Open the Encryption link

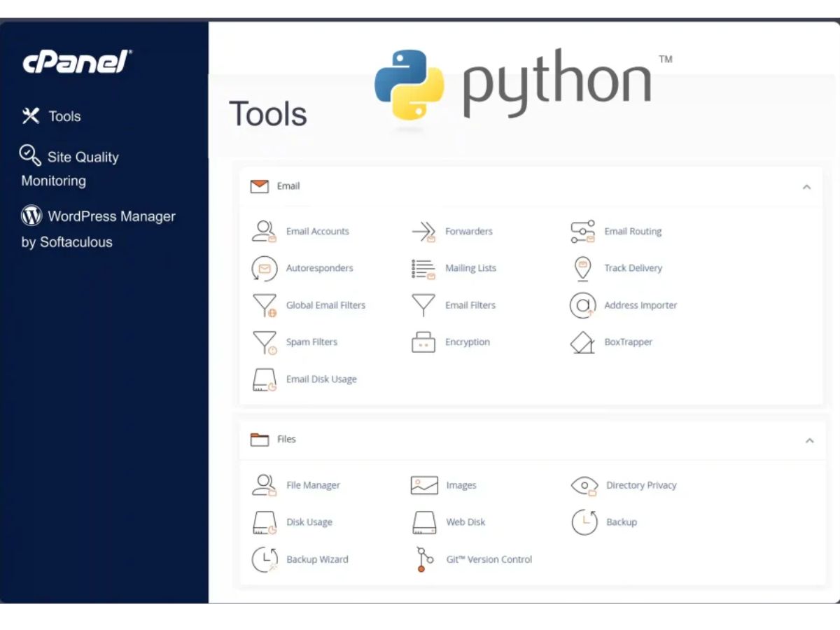tap(467, 342)
